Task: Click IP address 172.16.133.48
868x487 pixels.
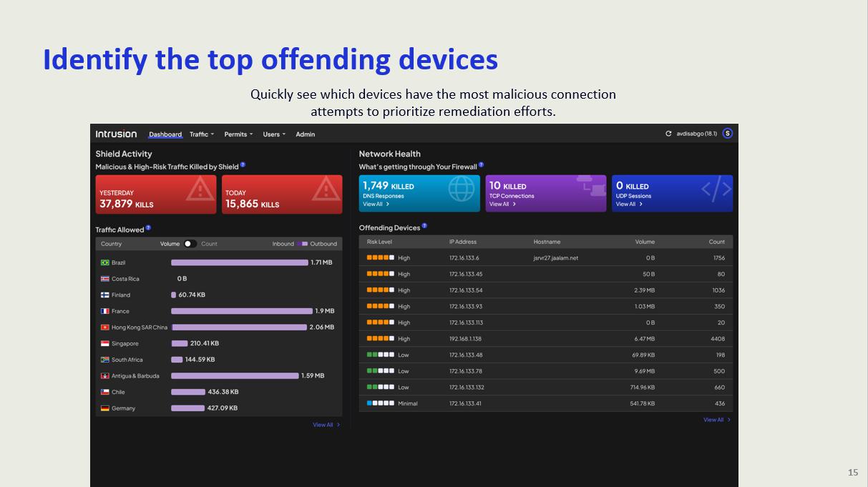Action: [x=466, y=355]
